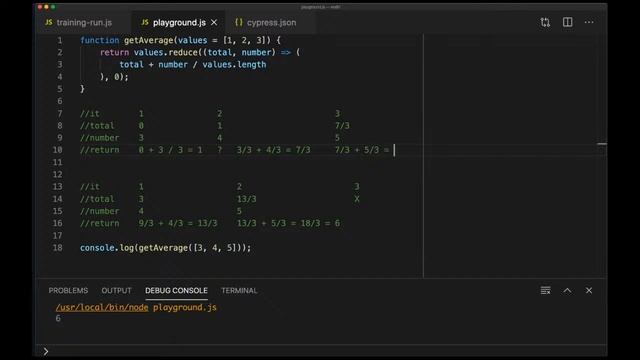Close the playground.js tab
The height and width of the screenshot is (360, 640).
click(214, 22)
